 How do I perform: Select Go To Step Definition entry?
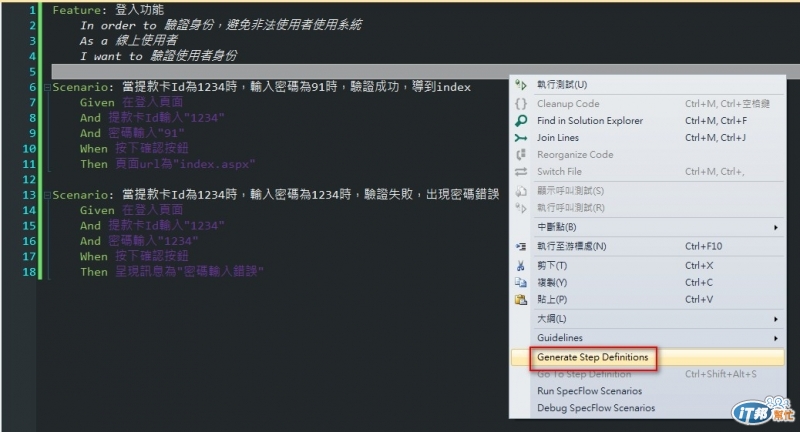pyautogui.click(x=647, y=374)
